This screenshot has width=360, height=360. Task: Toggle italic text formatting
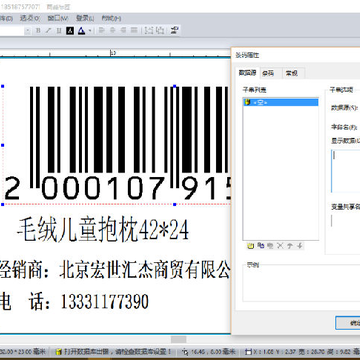click(x=49, y=31)
